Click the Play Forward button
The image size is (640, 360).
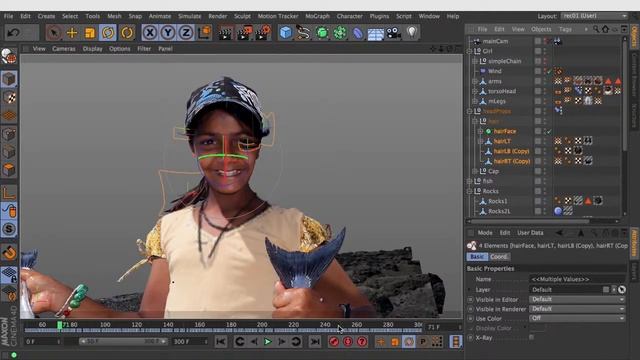tap(268, 342)
